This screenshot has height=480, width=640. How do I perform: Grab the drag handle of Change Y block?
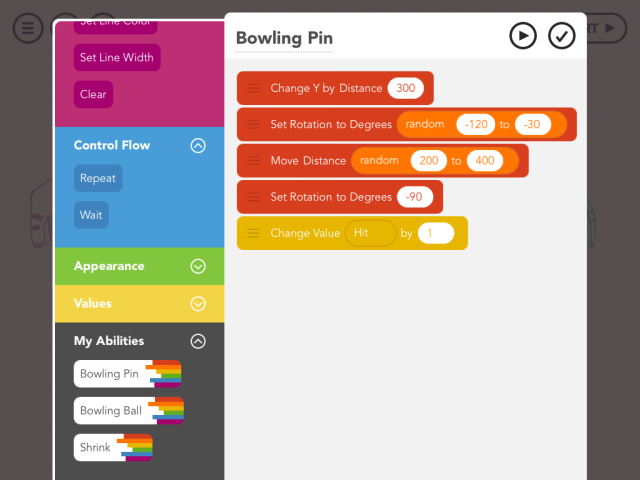coord(253,88)
